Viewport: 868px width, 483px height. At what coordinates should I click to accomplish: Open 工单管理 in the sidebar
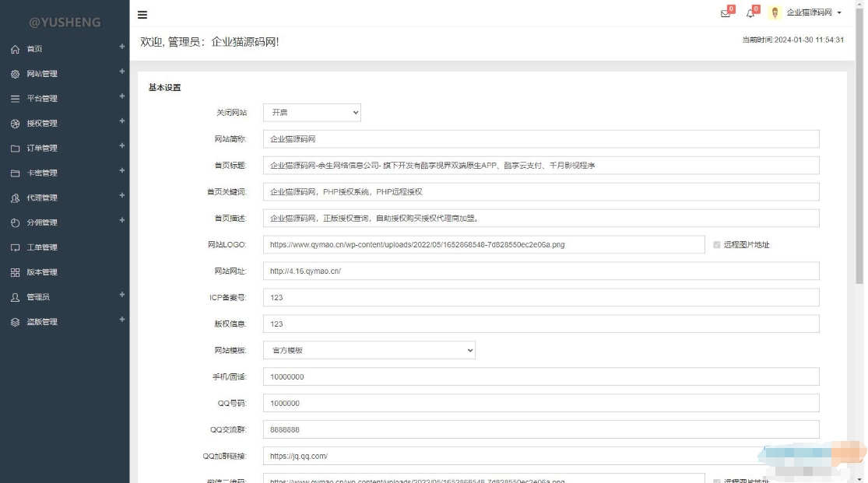pyautogui.click(x=42, y=247)
